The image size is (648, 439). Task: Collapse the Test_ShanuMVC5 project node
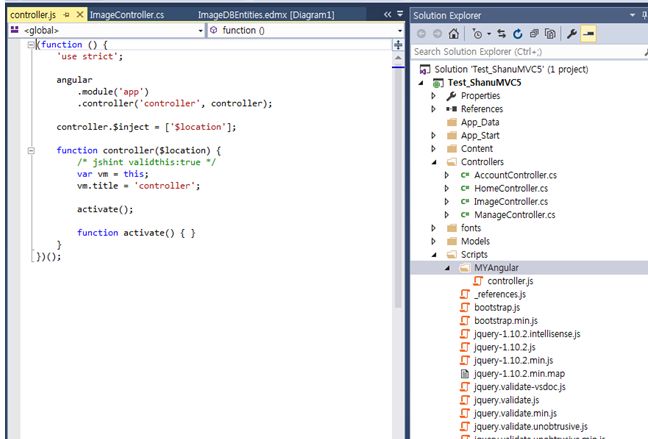[421, 83]
